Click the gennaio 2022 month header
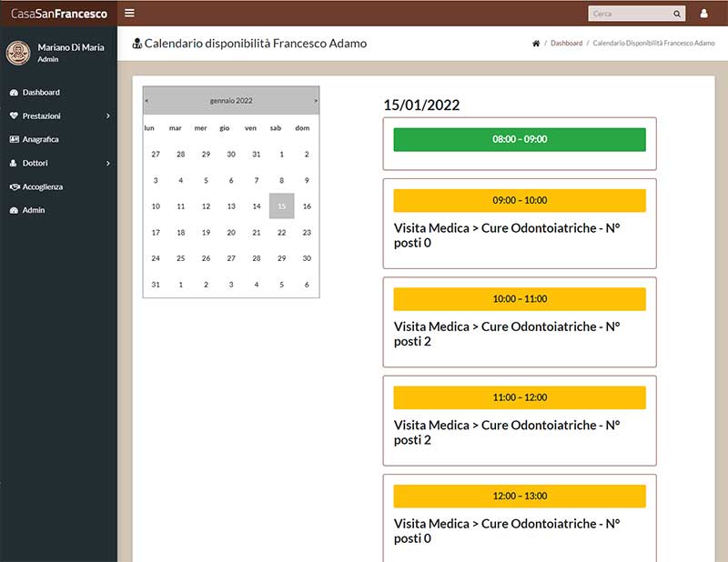The width and height of the screenshot is (728, 562). pos(231,100)
